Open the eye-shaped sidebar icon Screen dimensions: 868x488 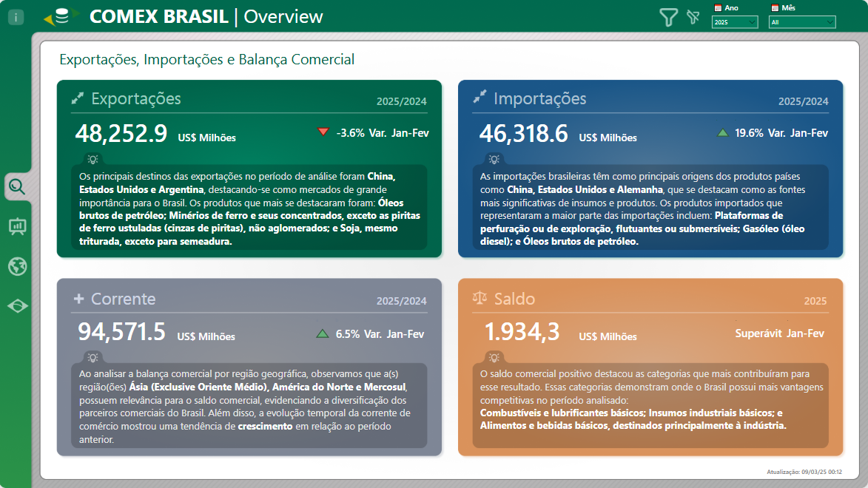17,306
